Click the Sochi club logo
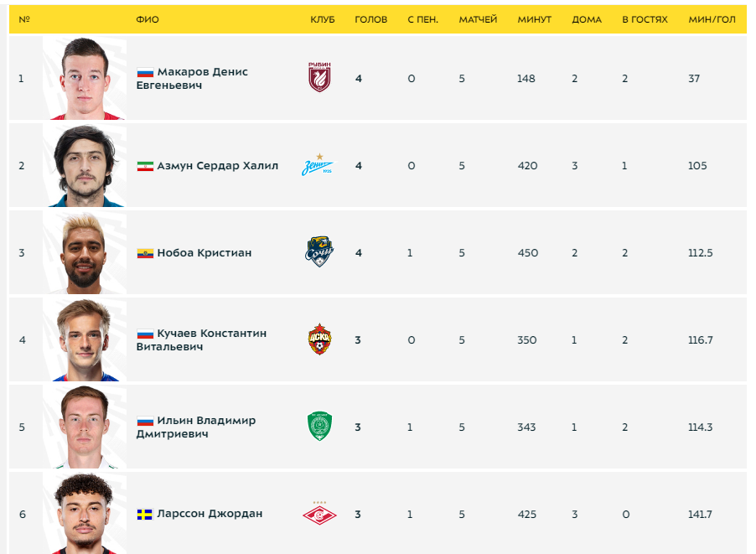 click(x=319, y=251)
